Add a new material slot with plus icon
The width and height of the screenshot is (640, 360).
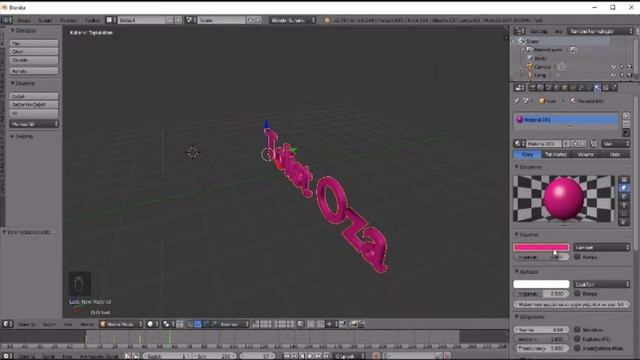coord(626,116)
